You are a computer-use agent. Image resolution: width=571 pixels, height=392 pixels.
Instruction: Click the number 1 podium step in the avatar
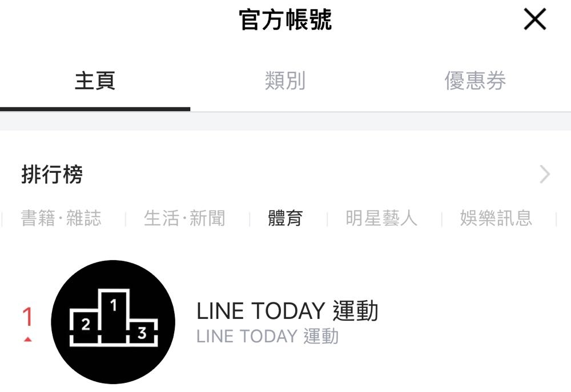114,316
